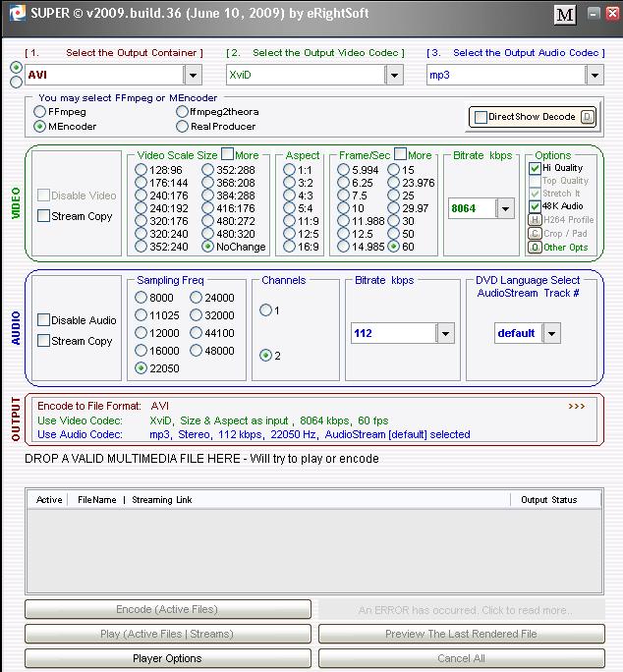The width and height of the screenshot is (623, 672).
Task: Check the audio Stream Copy checkbox
Action: pyautogui.click(x=44, y=340)
